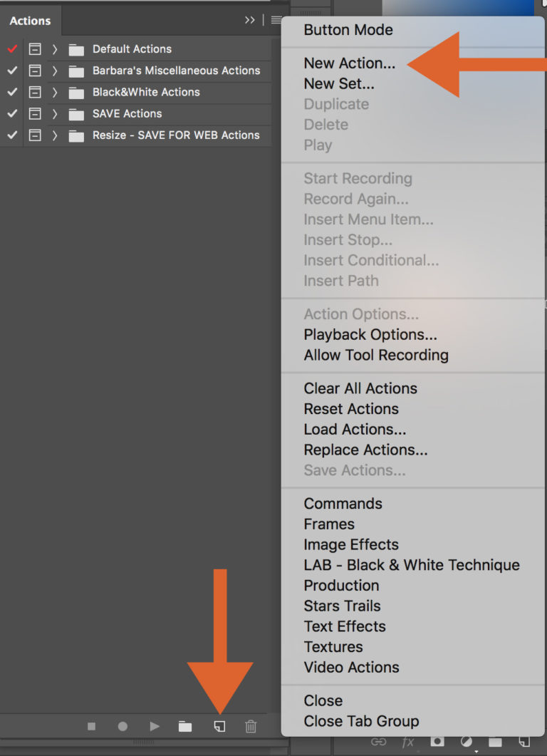Expand the Resize - SAVE FOR WEB set
The height and width of the screenshot is (756, 547).
tap(55, 135)
